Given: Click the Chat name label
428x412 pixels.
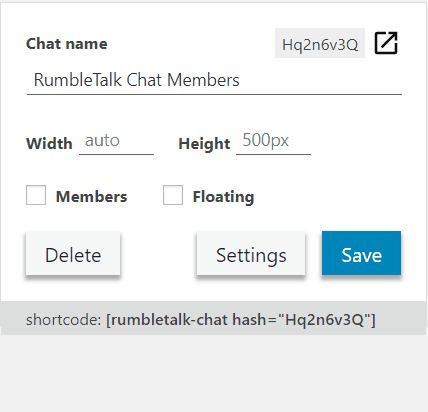Looking at the screenshot, I should (67, 44).
